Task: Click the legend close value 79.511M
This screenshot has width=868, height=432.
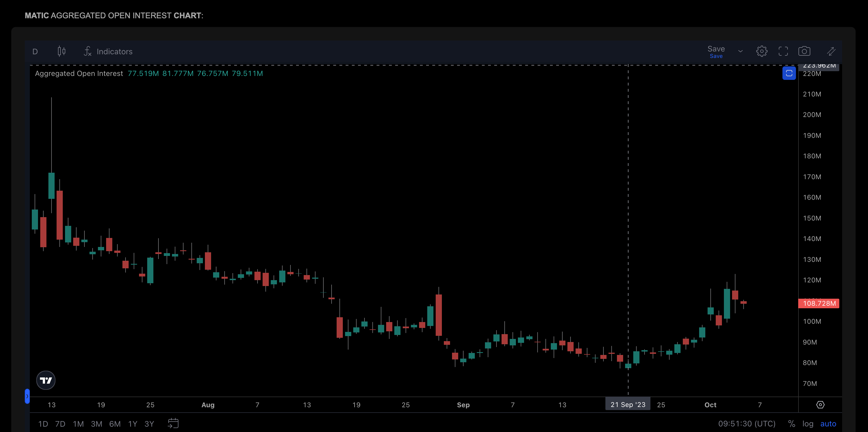Action: 247,73
